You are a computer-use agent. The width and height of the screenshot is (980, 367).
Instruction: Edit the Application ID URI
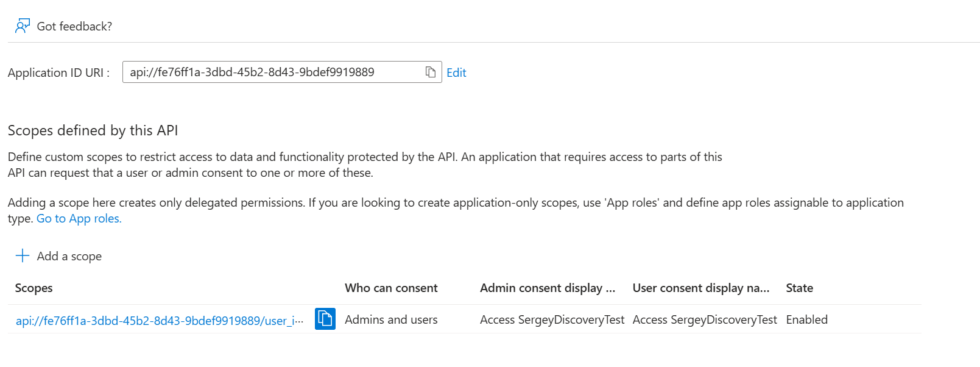(456, 73)
